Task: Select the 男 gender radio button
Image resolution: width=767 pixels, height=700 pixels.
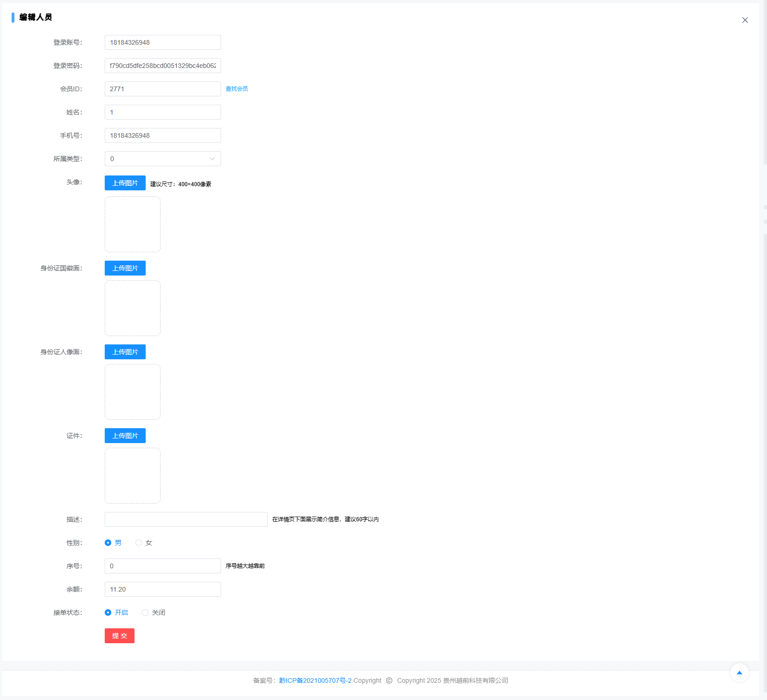Action: click(108, 543)
